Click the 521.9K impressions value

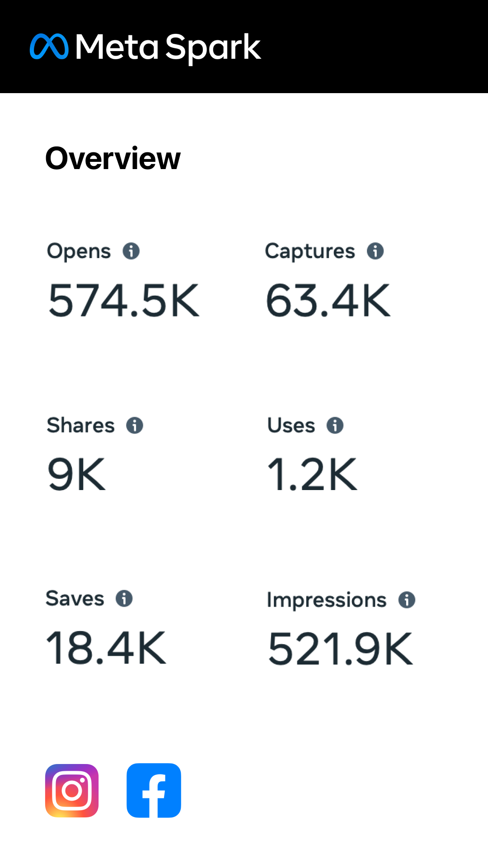tap(340, 649)
